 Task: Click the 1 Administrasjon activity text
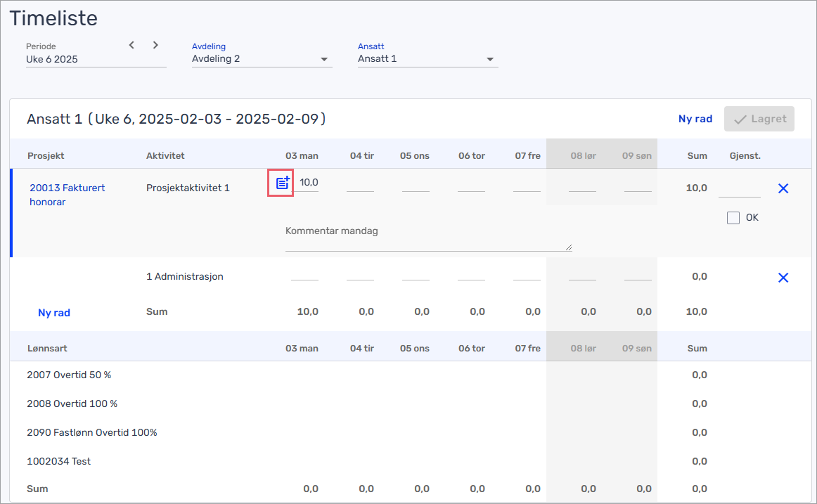(185, 276)
